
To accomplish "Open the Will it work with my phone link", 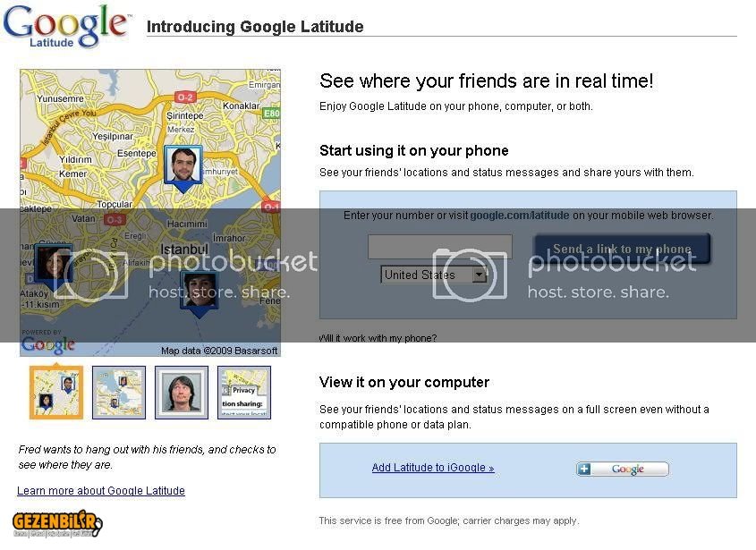I will pyautogui.click(x=378, y=338).
